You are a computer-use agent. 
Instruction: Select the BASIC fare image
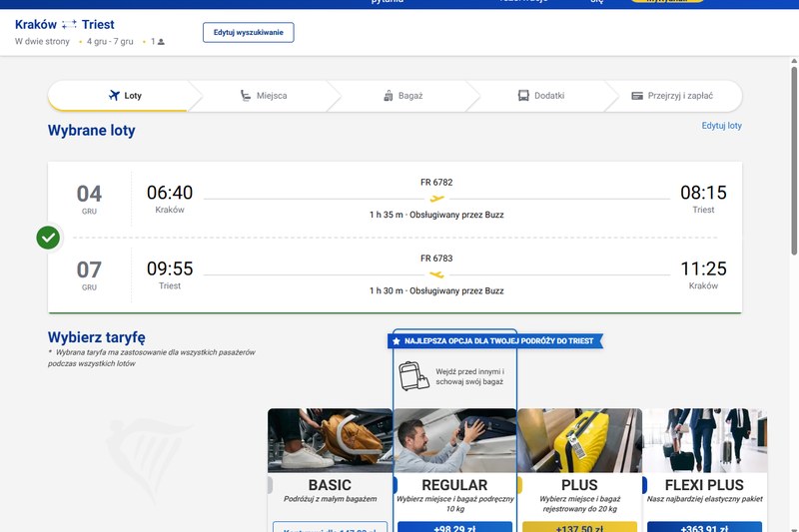tap(330, 440)
